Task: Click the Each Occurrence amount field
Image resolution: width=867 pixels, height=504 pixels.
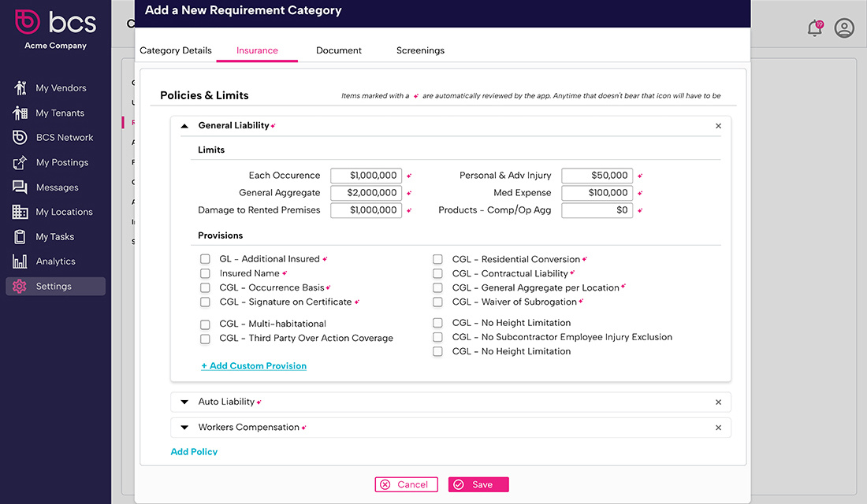Action: tap(366, 175)
